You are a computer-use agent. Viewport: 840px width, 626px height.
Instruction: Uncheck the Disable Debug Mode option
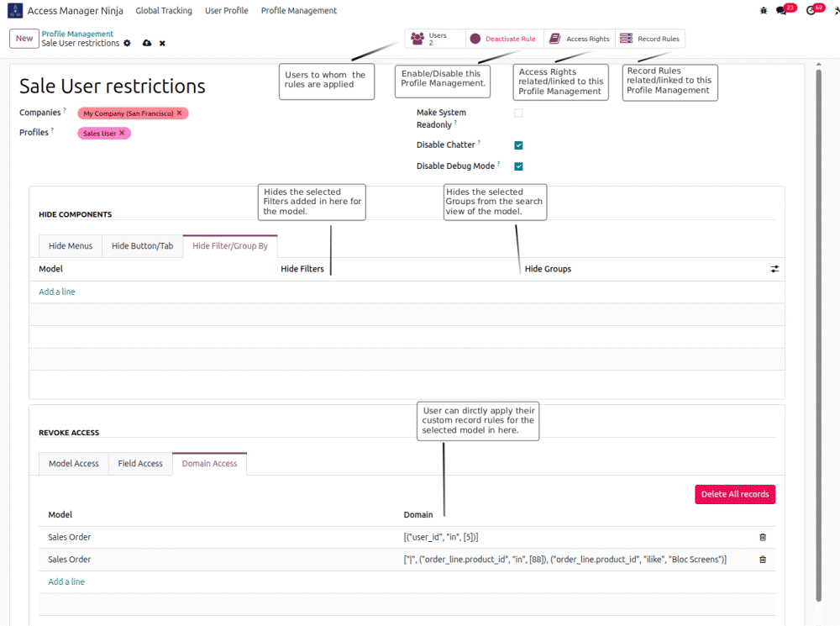(518, 166)
